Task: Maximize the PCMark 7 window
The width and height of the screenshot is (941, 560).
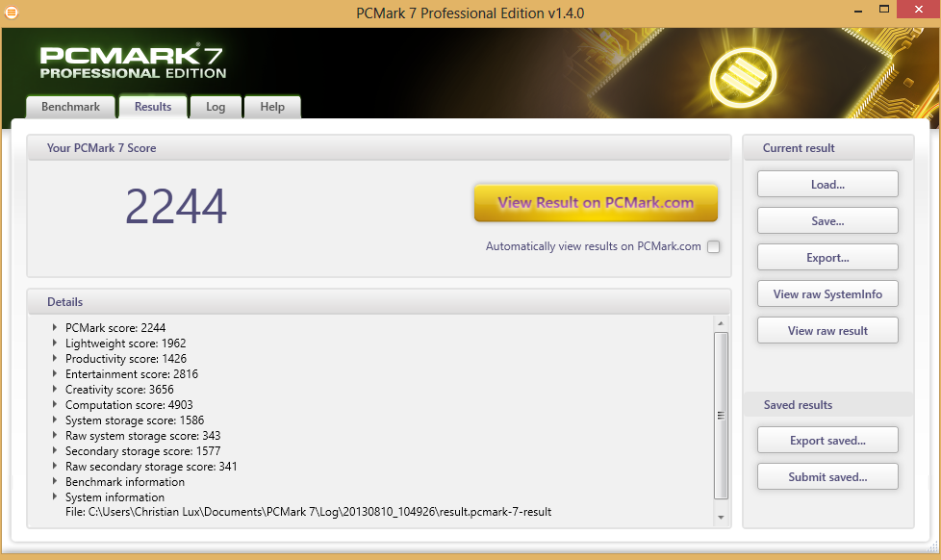Action: click(884, 9)
